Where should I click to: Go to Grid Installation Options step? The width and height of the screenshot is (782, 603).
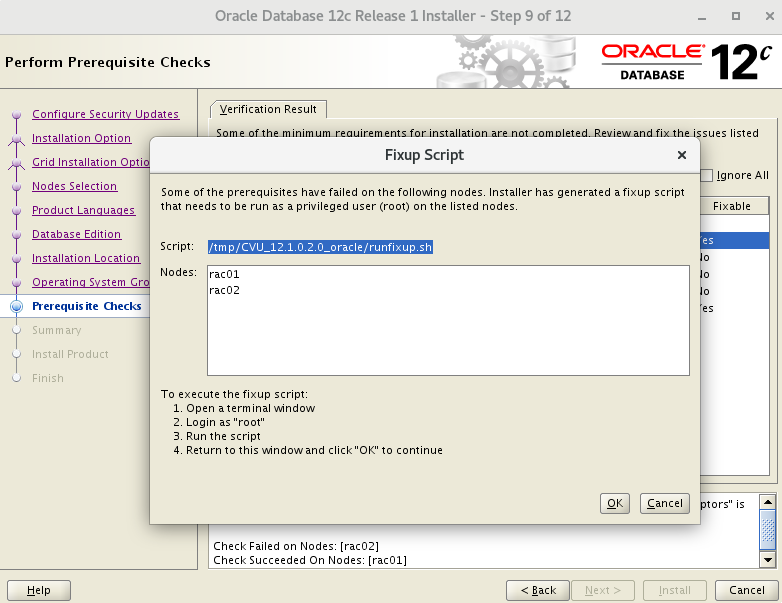[x=90, y=162]
